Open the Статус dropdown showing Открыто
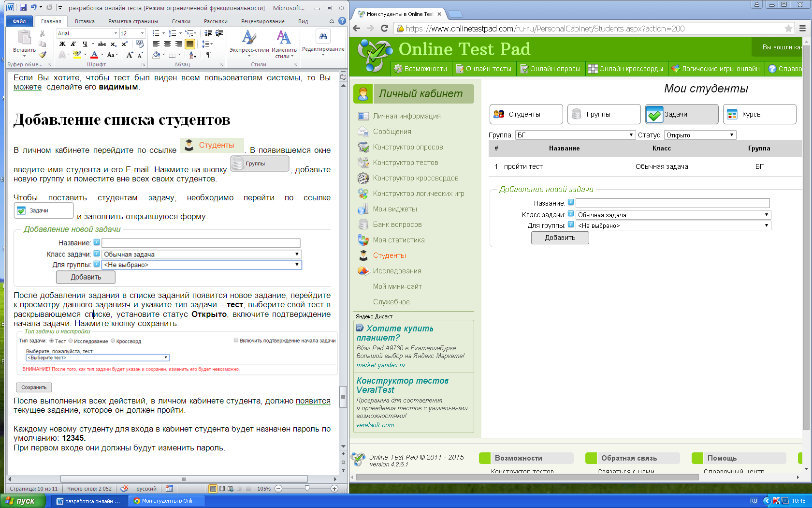 point(700,135)
